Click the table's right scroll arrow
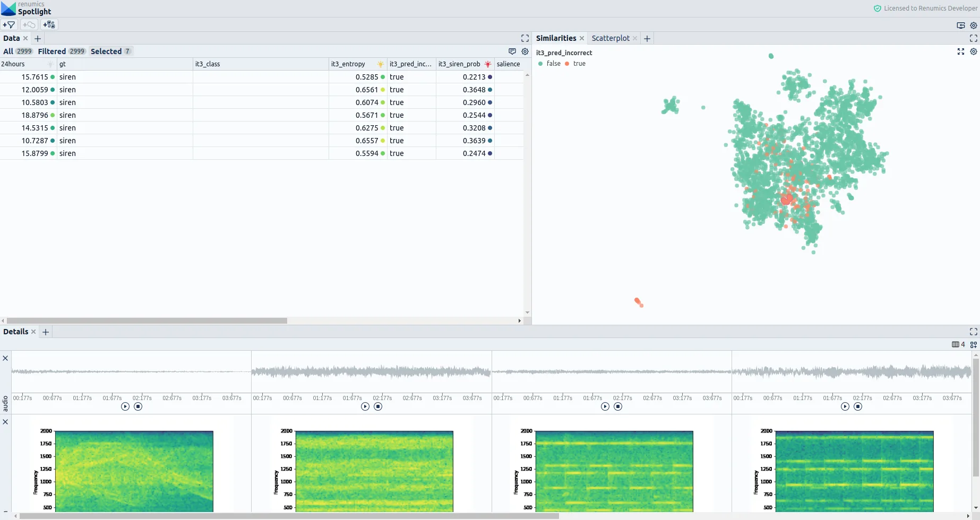This screenshot has width=980, height=520. (x=519, y=320)
